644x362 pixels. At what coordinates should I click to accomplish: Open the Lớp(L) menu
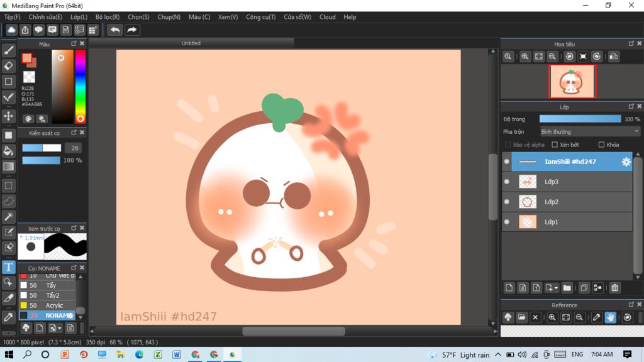[79, 17]
